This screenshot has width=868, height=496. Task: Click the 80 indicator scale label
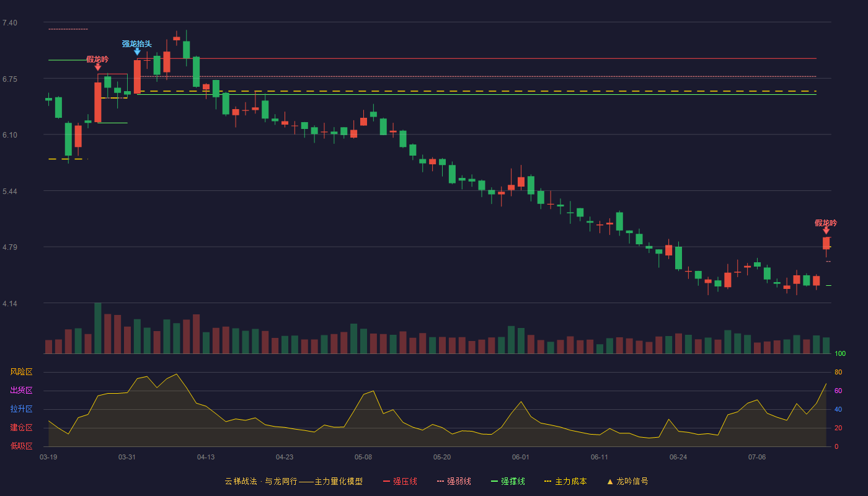(x=838, y=372)
